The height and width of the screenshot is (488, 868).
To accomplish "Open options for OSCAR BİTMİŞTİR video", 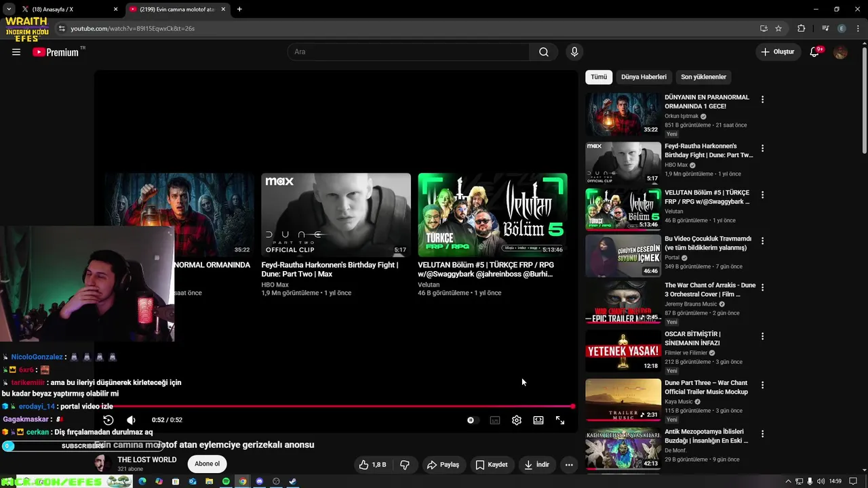I will pos(762,336).
